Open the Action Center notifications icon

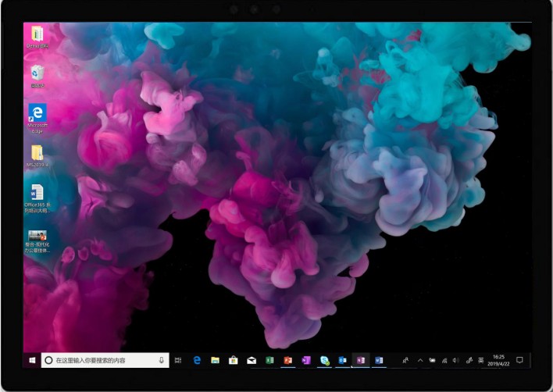(519, 360)
